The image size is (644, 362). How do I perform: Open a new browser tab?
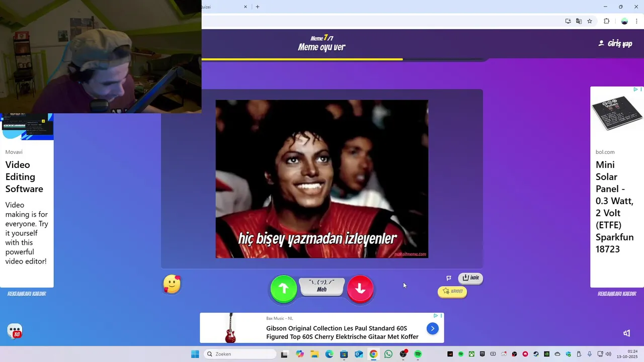click(258, 7)
